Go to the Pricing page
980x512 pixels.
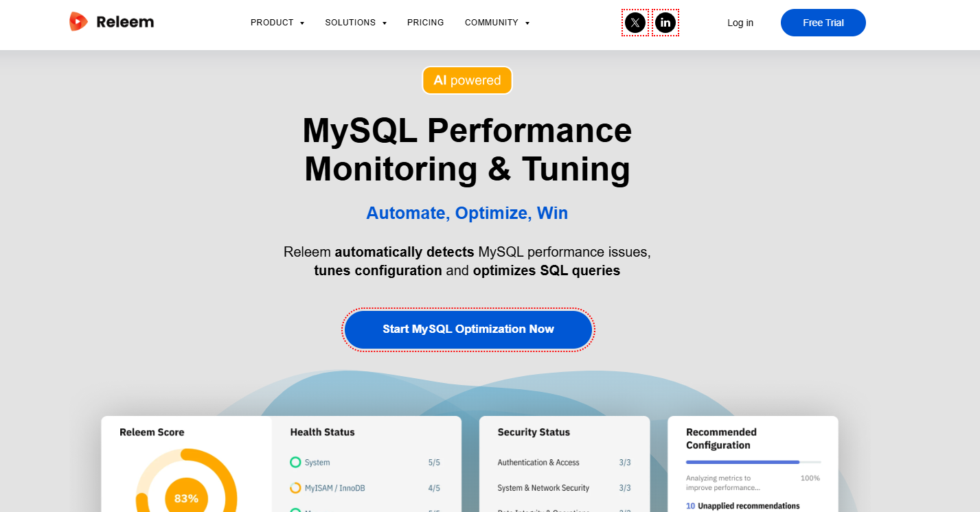426,23
